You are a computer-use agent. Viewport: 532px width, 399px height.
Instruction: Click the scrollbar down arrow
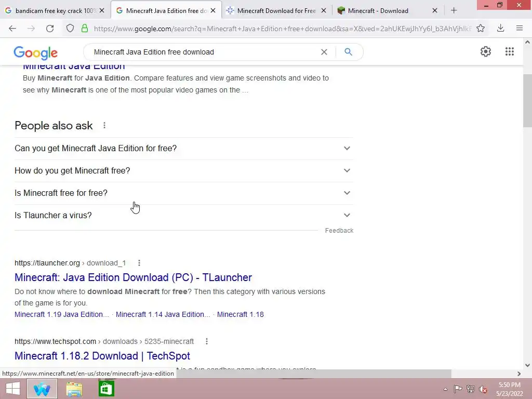point(527,365)
